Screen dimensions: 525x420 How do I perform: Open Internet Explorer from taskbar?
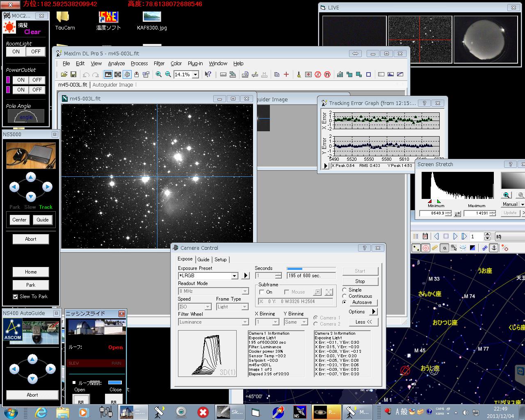coord(41,412)
